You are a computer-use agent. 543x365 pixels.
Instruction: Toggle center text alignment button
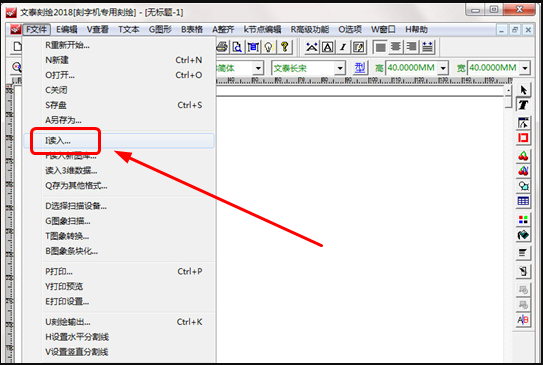coord(396,47)
